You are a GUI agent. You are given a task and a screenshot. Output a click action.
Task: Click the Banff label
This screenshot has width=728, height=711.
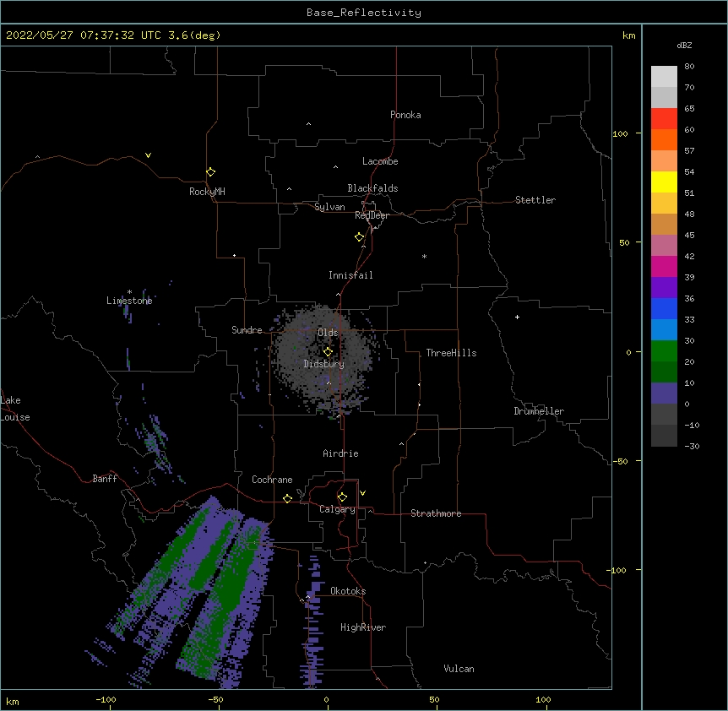click(x=105, y=479)
